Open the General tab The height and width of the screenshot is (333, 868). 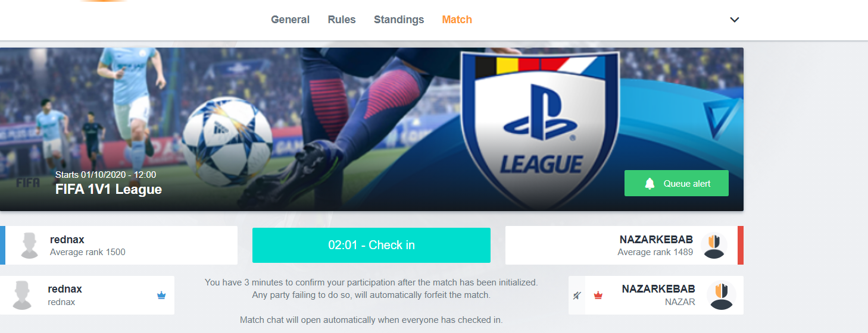(290, 20)
